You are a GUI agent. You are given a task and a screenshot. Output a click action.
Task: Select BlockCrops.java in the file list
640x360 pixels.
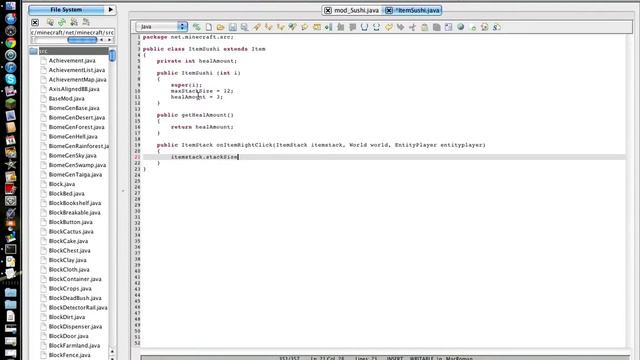70,289
